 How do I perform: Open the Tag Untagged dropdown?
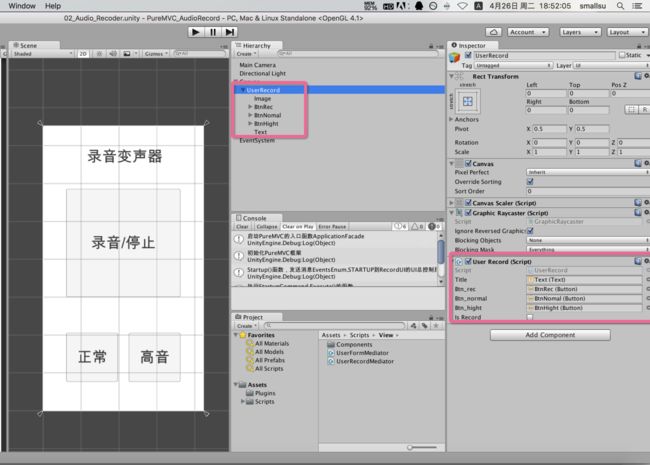pyautogui.click(x=513, y=65)
